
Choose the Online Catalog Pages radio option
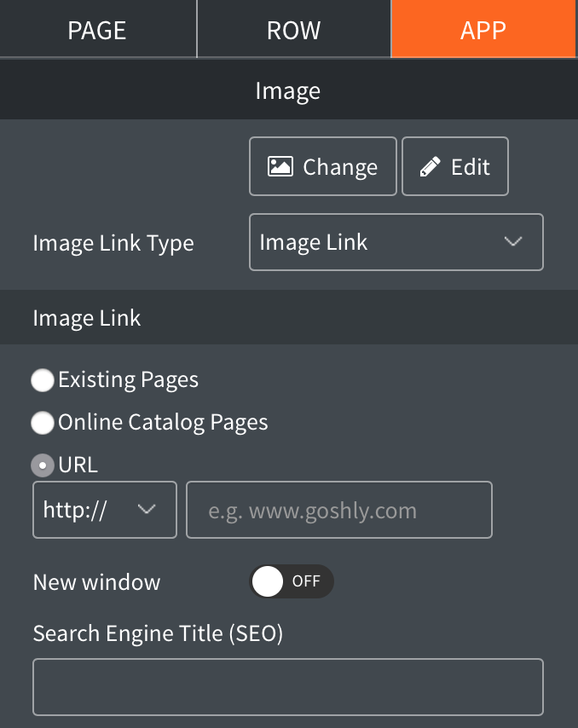pyautogui.click(x=43, y=422)
